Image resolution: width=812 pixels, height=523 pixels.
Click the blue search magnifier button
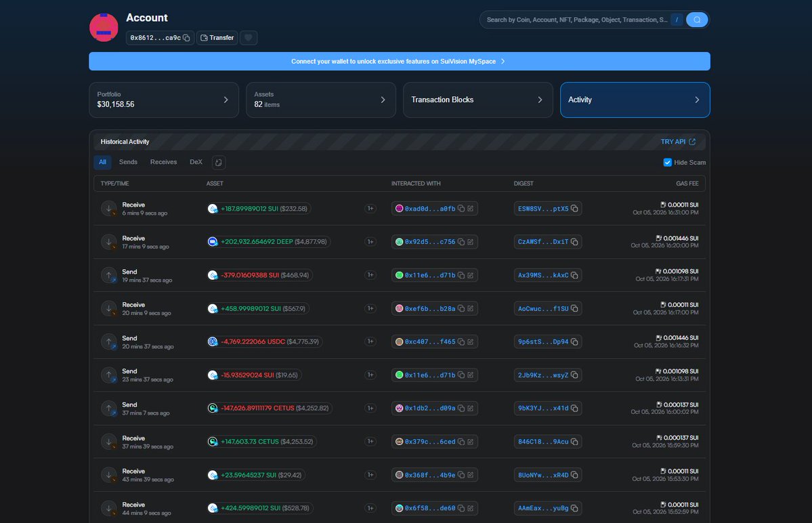(696, 20)
